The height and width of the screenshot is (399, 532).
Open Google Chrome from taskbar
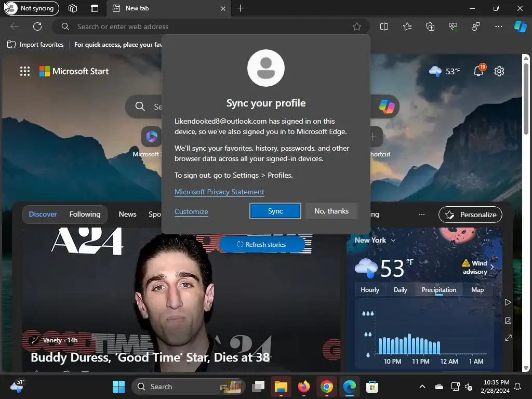point(326,387)
